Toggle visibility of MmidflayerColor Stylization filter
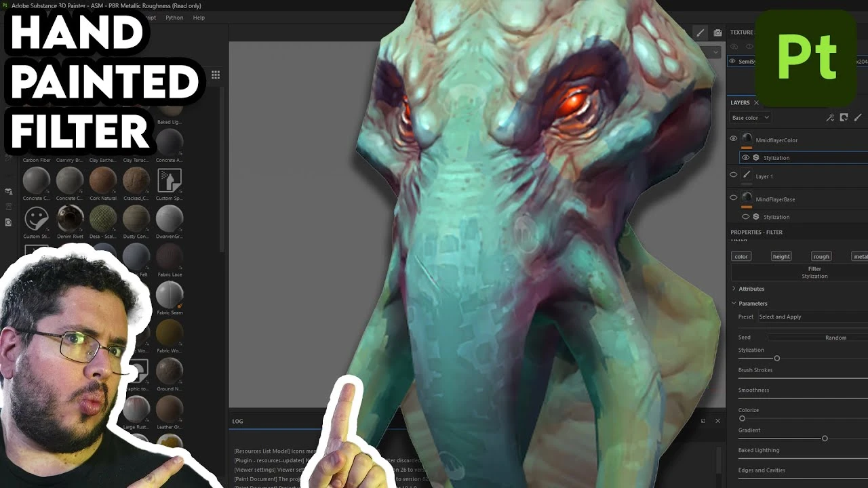Image resolution: width=868 pixels, height=488 pixels. coord(746,158)
